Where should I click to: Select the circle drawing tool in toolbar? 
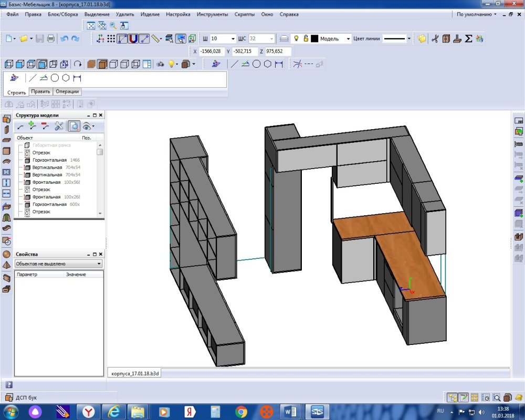click(257, 64)
